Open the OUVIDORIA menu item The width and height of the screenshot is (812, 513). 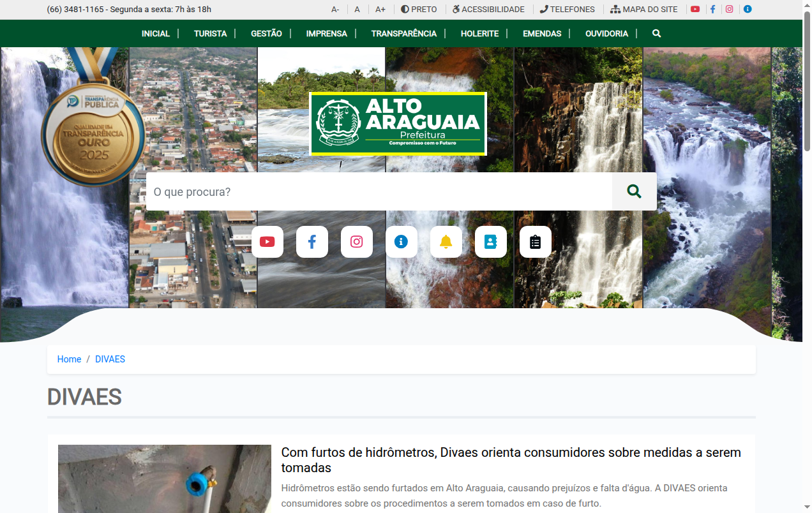click(x=607, y=33)
